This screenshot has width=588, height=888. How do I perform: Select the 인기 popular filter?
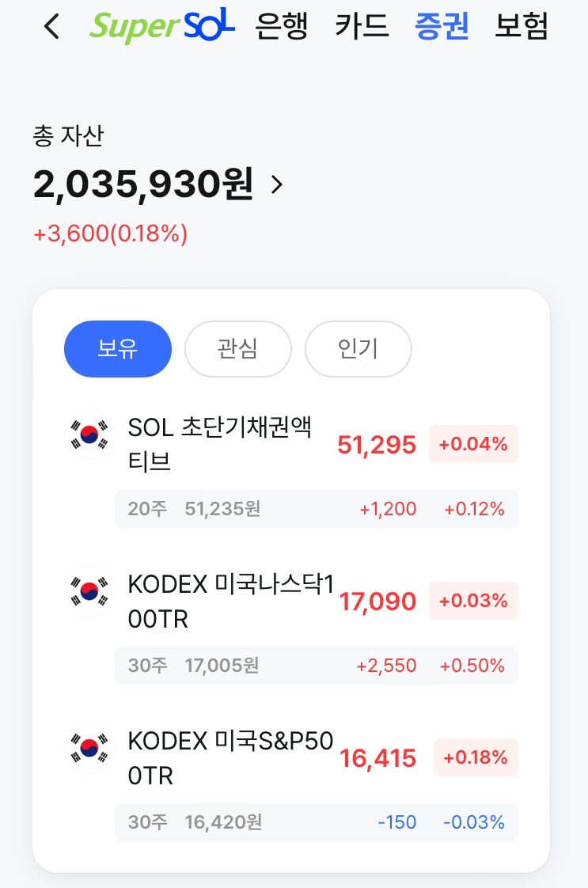click(358, 349)
